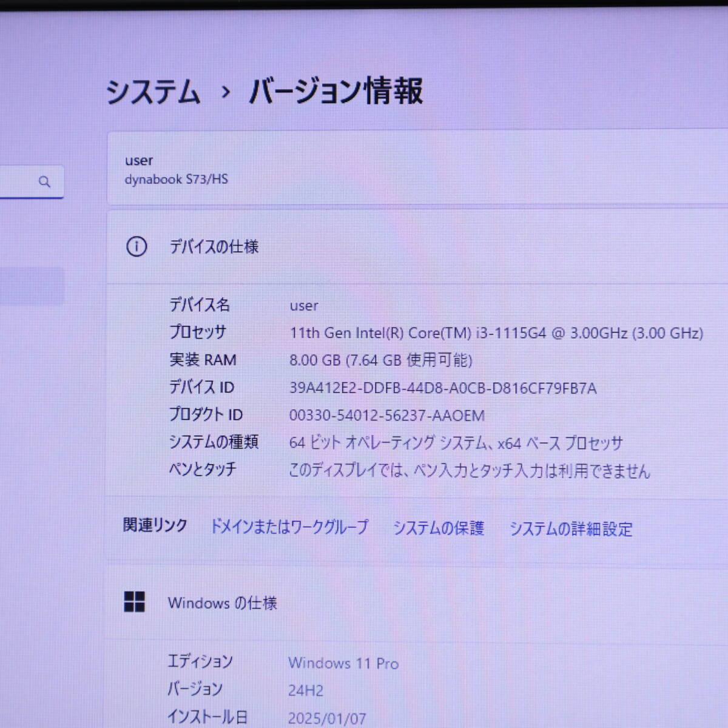728x728 pixels.
Task: Select the 24H2 version value
Action: 306,691
